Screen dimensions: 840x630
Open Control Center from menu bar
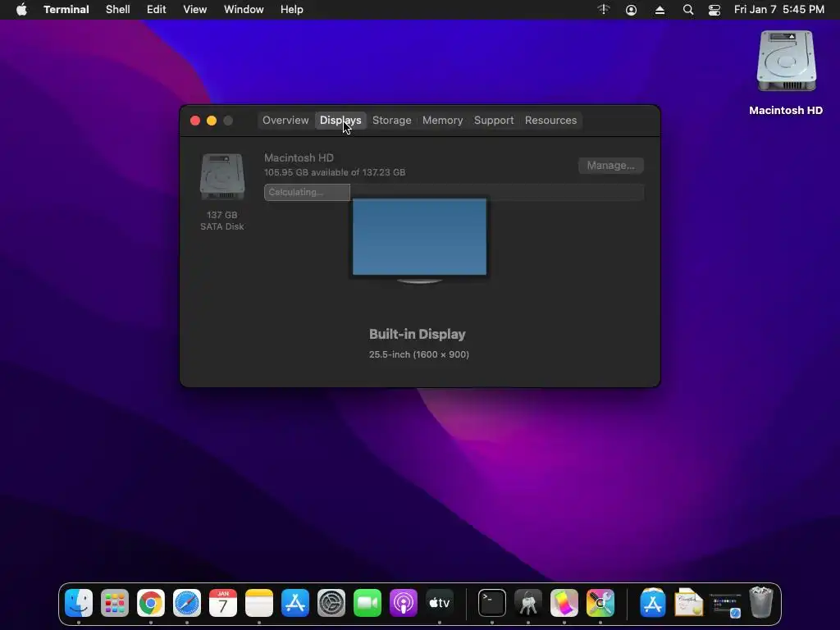point(714,10)
